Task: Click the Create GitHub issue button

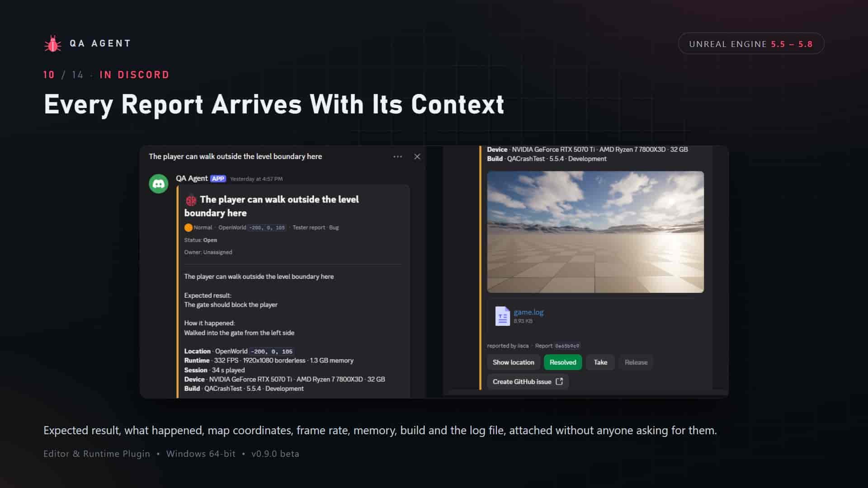Action: pyautogui.click(x=528, y=382)
